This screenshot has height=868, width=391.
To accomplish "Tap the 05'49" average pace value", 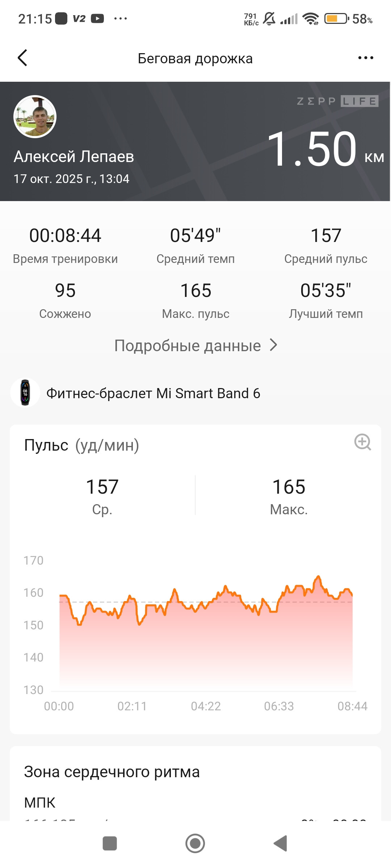I will point(195,235).
